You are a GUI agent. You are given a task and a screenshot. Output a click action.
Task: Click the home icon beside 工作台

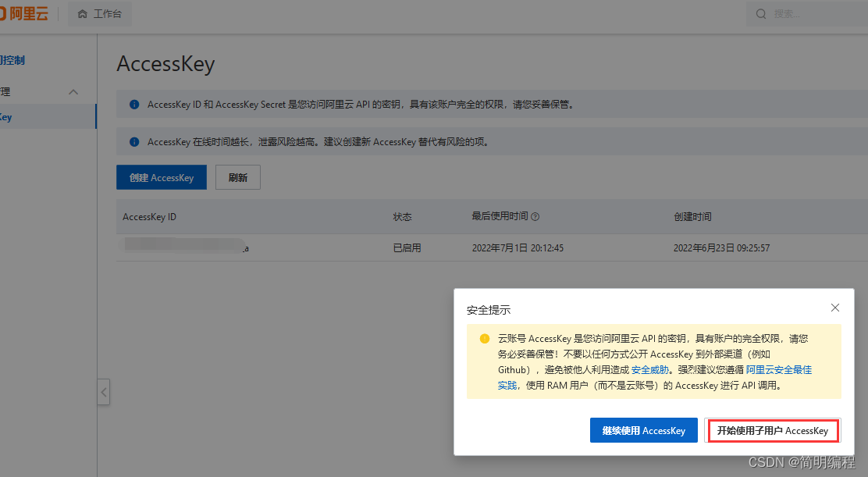click(x=83, y=14)
